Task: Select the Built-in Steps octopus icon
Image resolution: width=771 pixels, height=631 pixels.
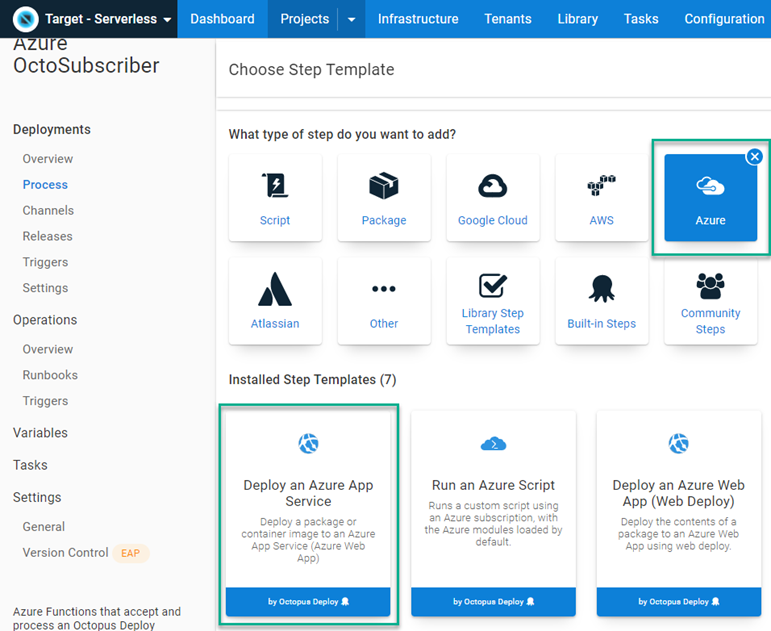Action: pyautogui.click(x=601, y=288)
